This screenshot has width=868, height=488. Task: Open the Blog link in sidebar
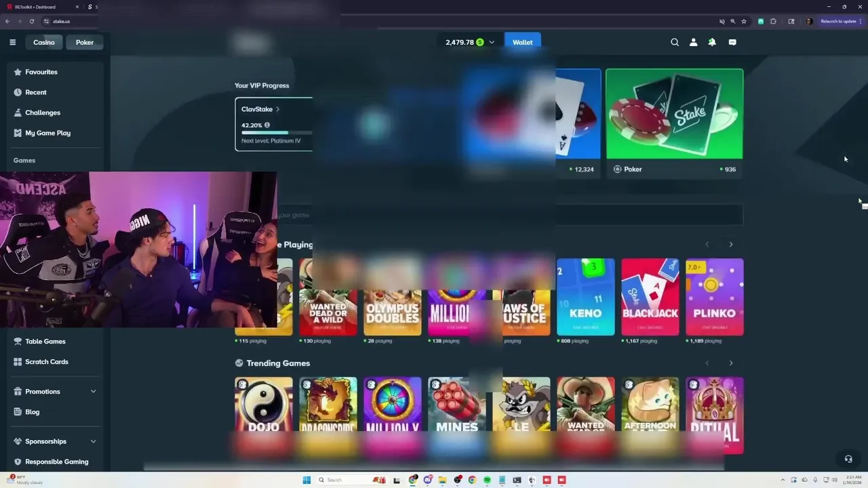[33, 412]
